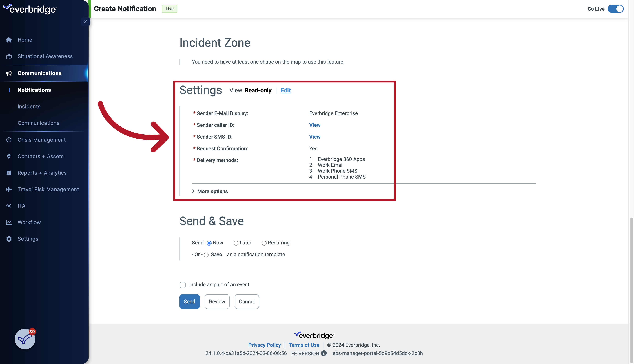Toggle the Go Live switch
Screen dimensions: 634x364
click(x=616, y=9)
